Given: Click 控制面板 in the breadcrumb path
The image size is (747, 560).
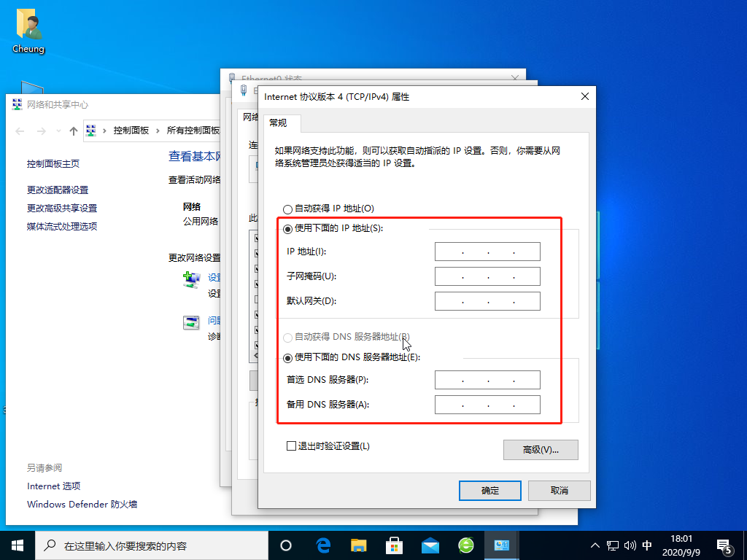Looking at the screenshot, I should (x=131, y=131).
